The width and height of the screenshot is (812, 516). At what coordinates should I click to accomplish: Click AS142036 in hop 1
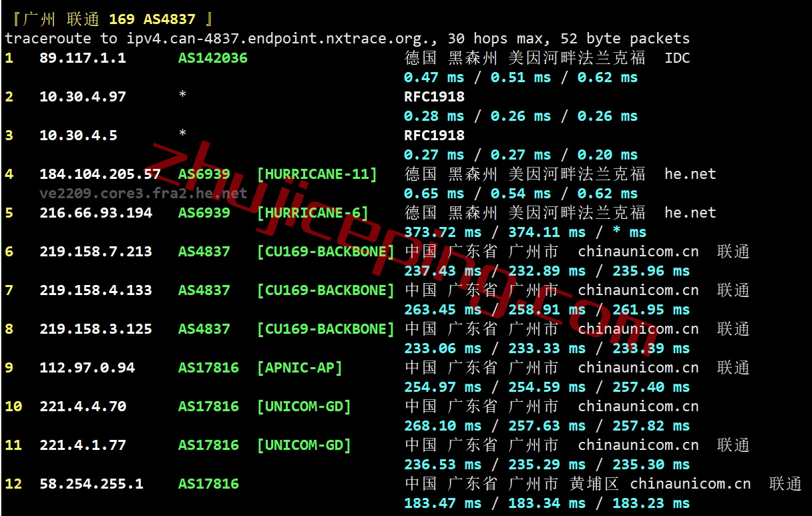(213, 58)
